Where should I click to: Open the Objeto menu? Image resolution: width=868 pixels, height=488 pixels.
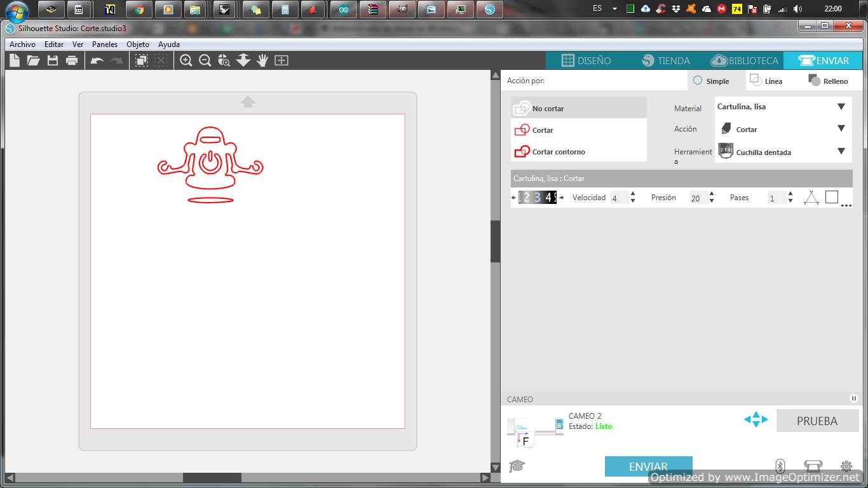point(138,44)
